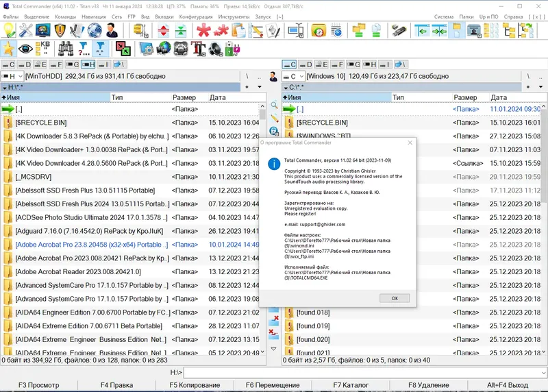
Task: Open right panel directory history arrow
Action: pos(540,87)
